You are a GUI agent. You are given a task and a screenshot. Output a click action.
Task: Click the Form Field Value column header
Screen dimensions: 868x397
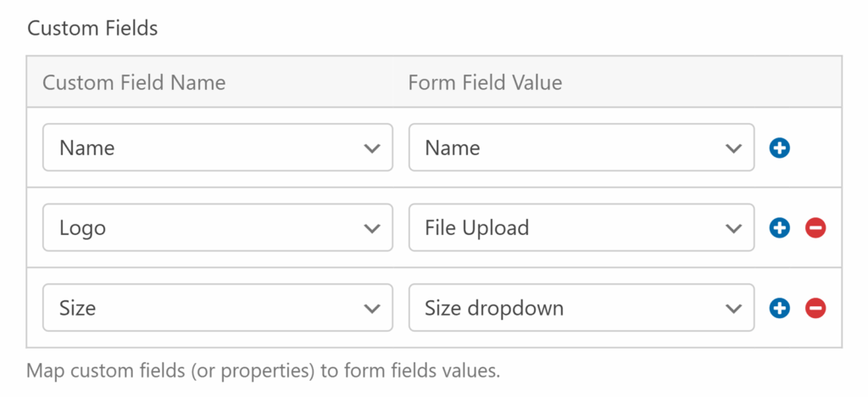(x=485, y=82)
